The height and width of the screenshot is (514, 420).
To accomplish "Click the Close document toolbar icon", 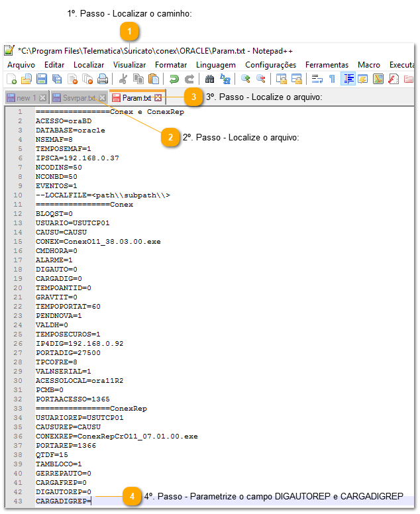I will (x=72, y=79).
